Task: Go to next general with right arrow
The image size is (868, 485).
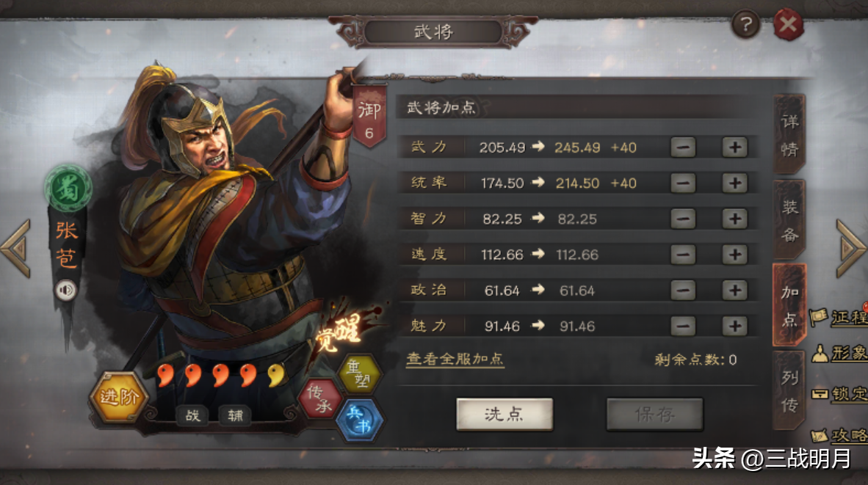Action: pos(851,248)
